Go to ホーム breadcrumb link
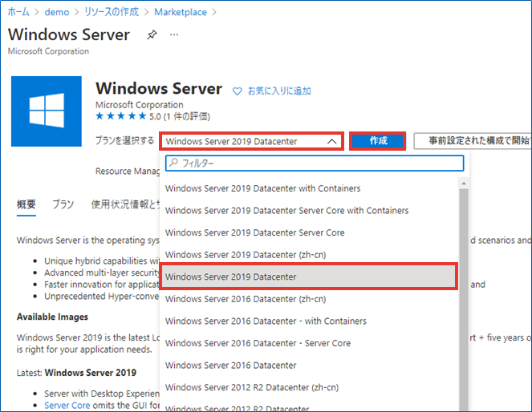Image resolution: width=532 pixels, height=412 pixels. 18,12
